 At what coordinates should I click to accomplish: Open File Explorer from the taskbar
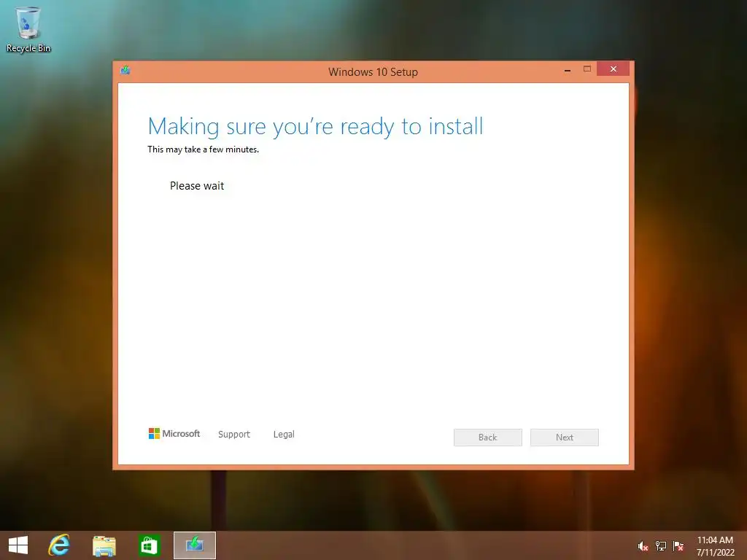(104, 545)
